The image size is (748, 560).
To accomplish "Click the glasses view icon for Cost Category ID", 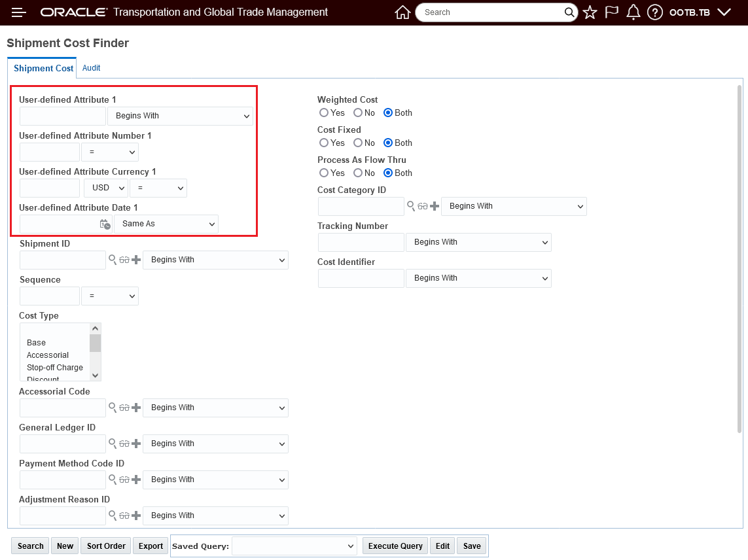I will [x=423, y=206].
